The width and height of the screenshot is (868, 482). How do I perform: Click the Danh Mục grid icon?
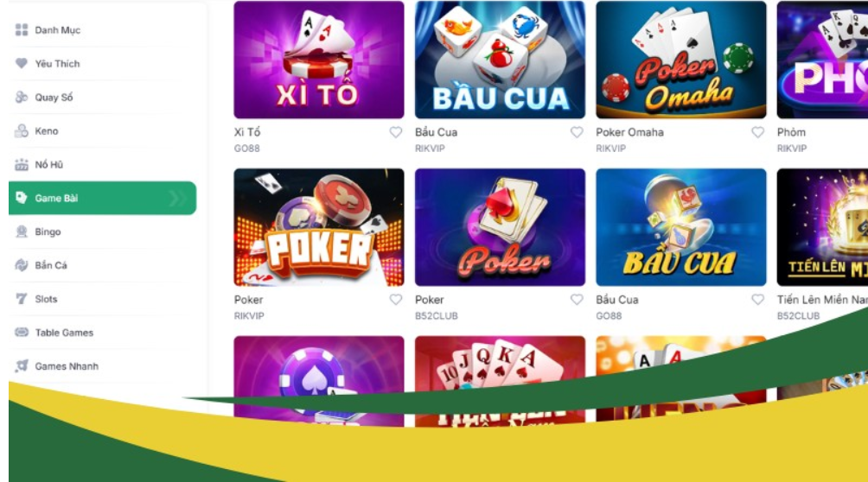22,30
